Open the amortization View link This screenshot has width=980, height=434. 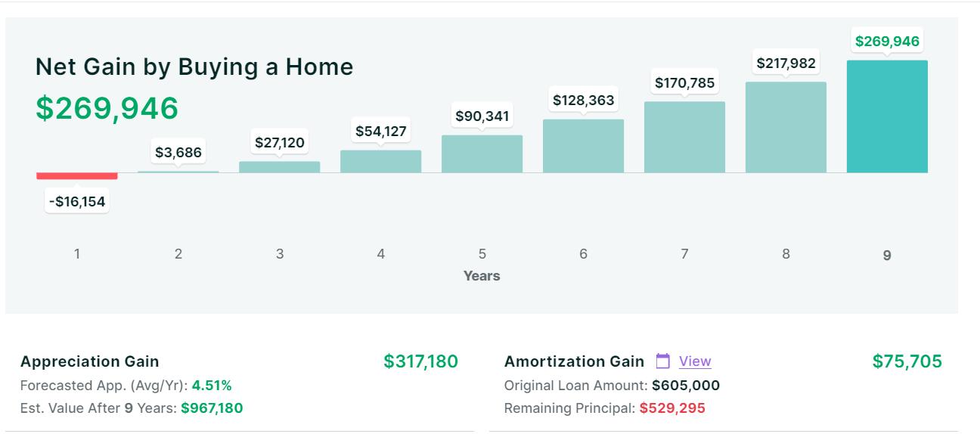click(695, 361)
